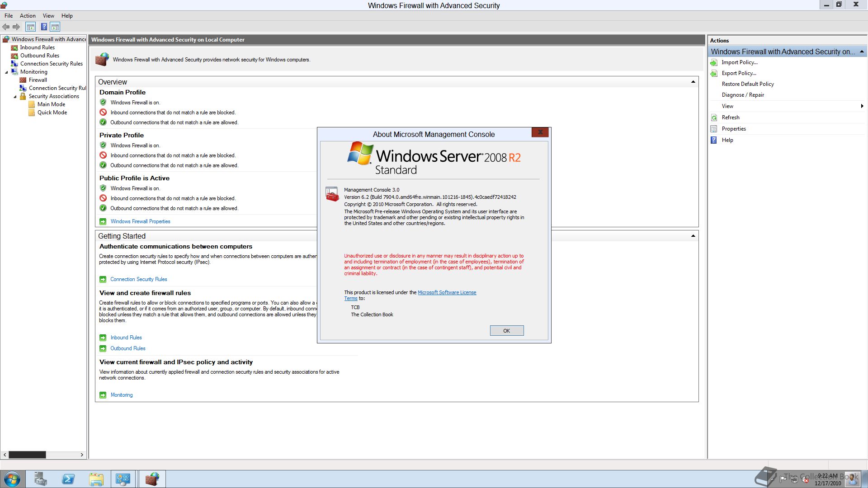This screenshot has height=488, width=868.
Task: Click Refresh in the Actions pane
Action: click(x=731, y=117)
